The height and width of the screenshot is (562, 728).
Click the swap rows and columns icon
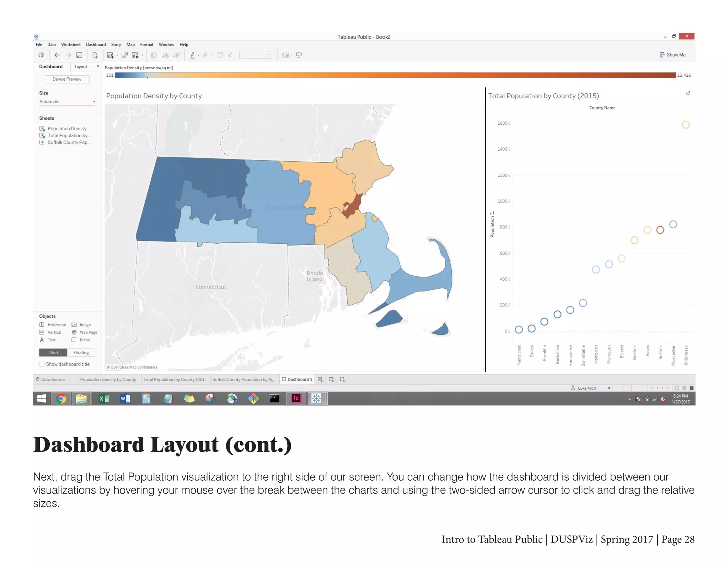154,55
